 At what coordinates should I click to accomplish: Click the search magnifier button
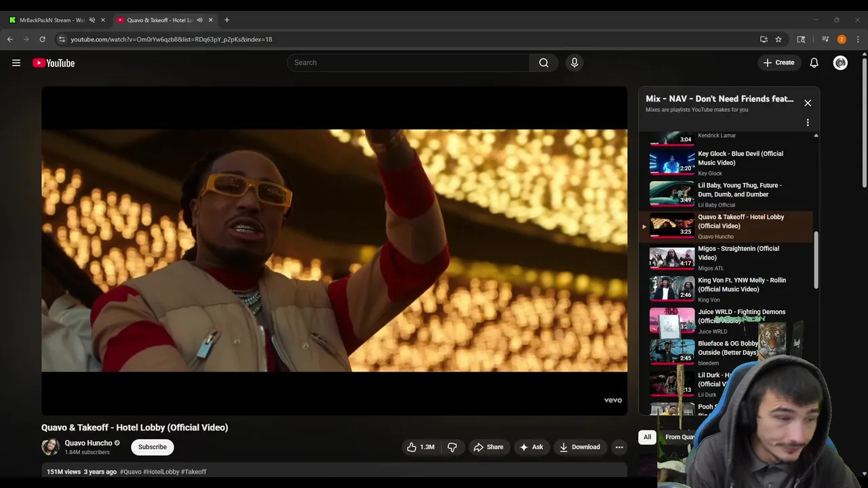click(x=544, y=62)
